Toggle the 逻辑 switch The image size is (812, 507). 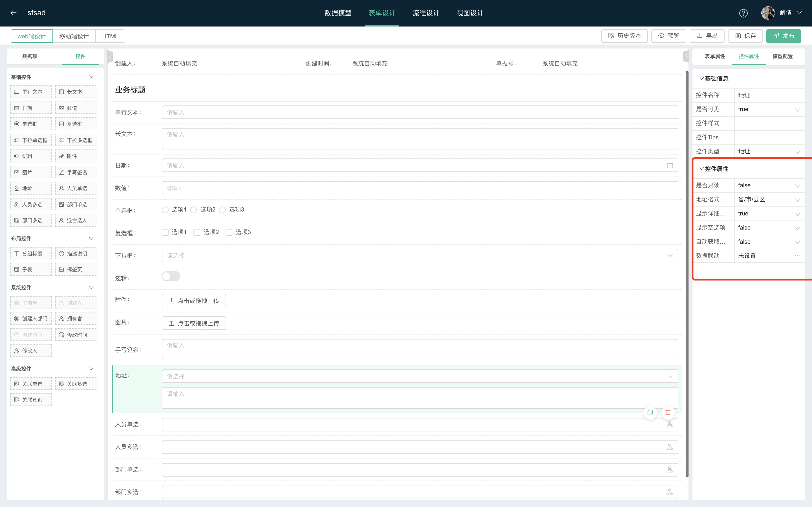point(171,276)
